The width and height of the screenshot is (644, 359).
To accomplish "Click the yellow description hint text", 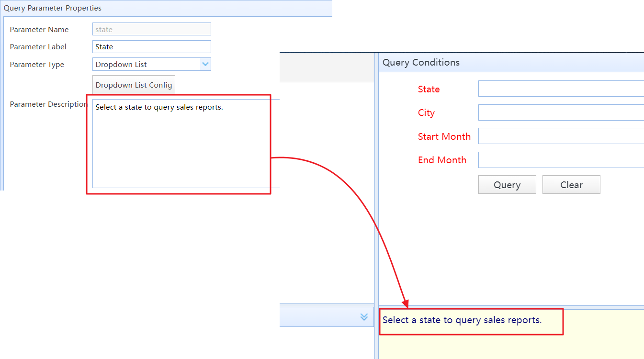I will 462,320.
